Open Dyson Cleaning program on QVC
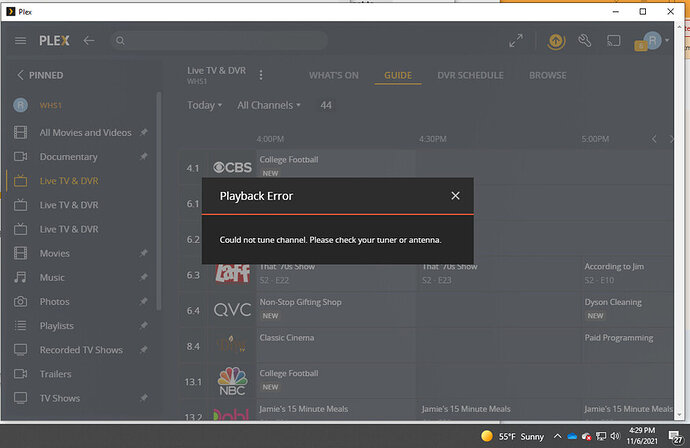This screenshot has width=690, height=448. (628, 309)
